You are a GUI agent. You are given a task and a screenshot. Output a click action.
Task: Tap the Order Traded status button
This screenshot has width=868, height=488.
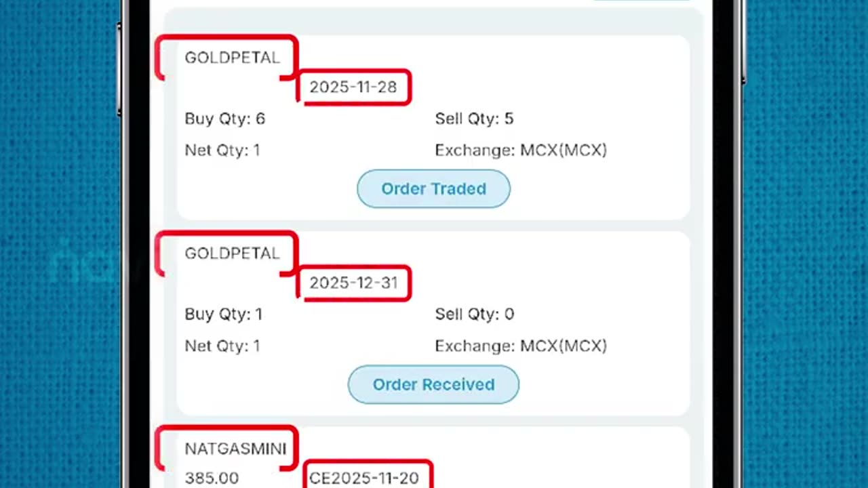(x=433, y=188)
